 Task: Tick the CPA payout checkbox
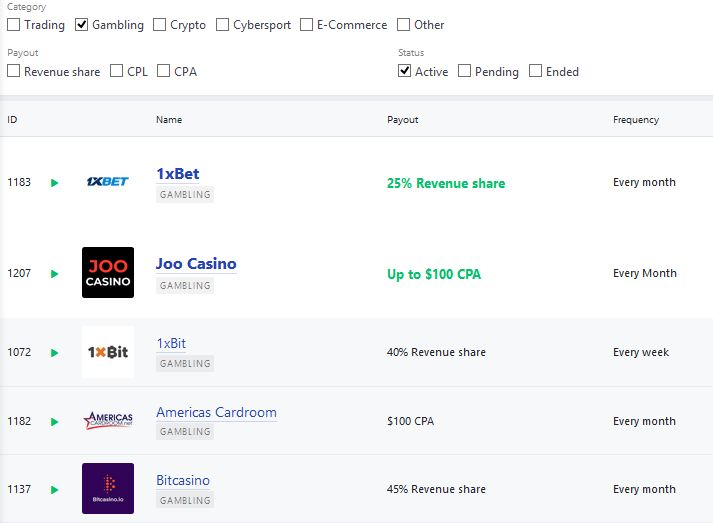point(163,70)
